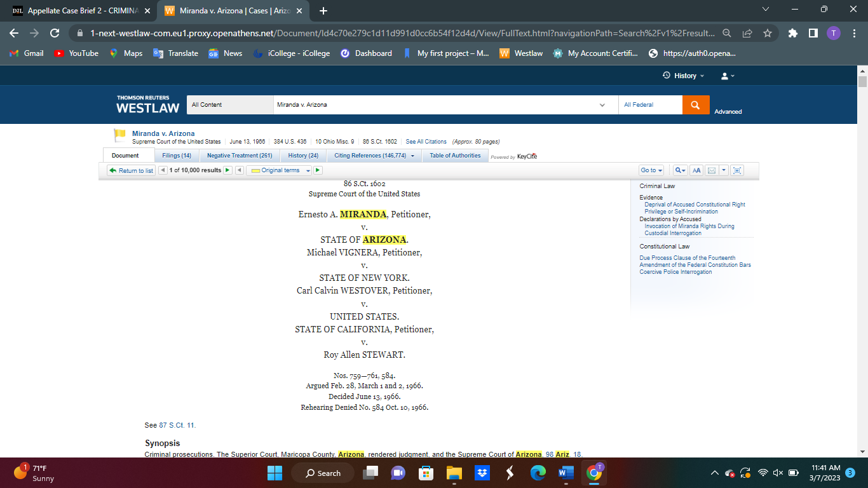Open the History dropdown in the top bar

point(684,76)
